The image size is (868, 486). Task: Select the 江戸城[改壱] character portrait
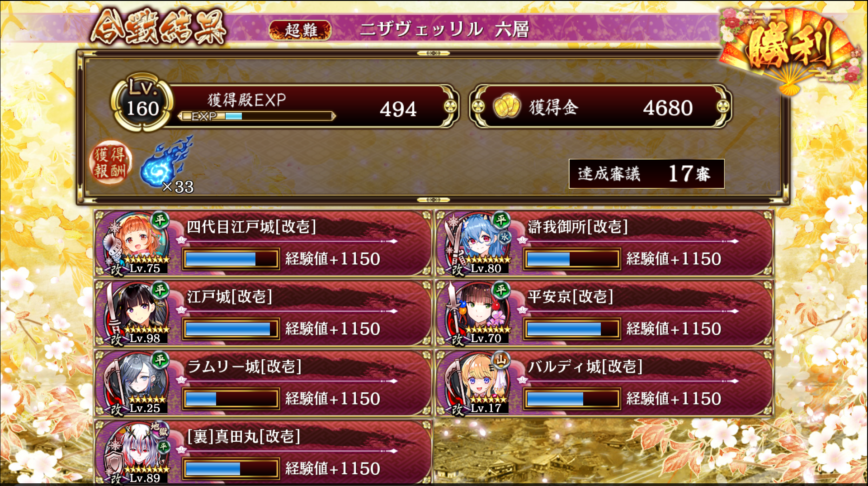click(x=135, y=312)
